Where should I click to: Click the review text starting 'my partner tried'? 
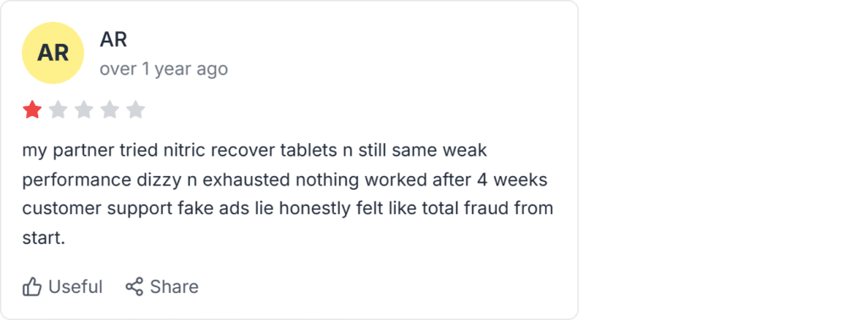(288, 194)
